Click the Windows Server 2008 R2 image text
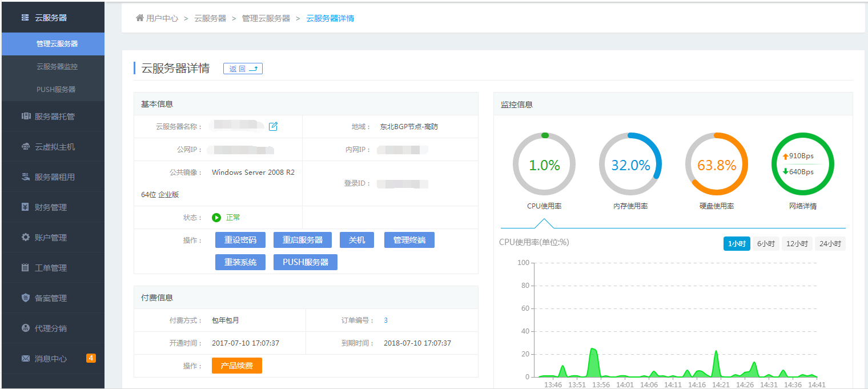The width and height of the screenshot is (868, 389). click(253, 172)
